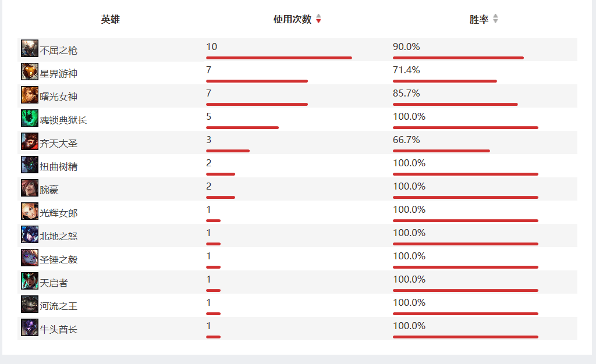The height and width of the screenshot is (364, 596).
Task: Click the 英雄 column header
Action: coord(110,19)
